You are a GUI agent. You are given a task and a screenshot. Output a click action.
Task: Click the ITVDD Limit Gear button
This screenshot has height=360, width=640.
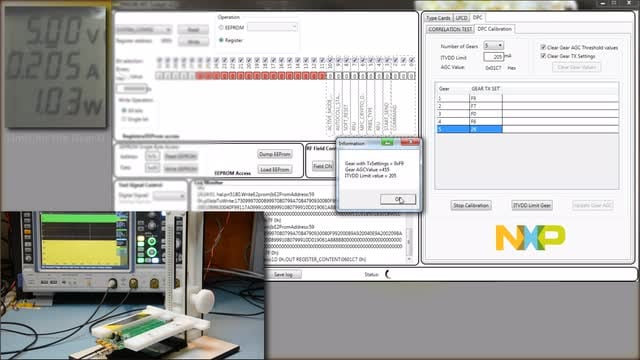click(532, 205)
